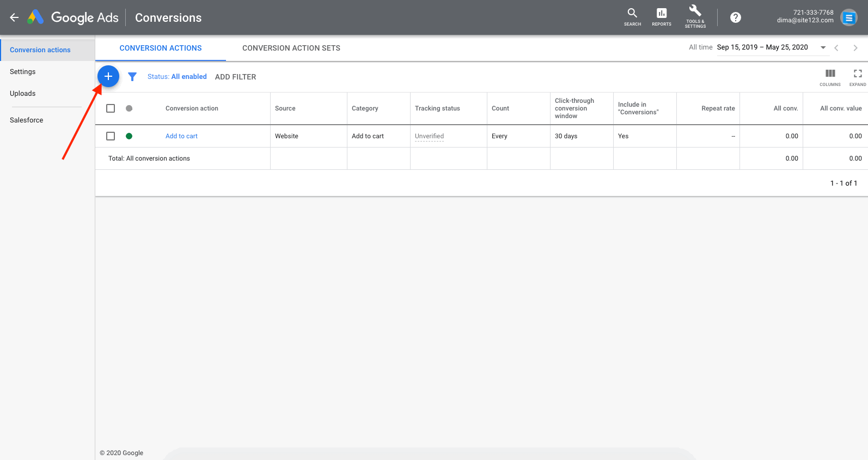Click the Every count cell
868x460 pixels.
[499, 136]
